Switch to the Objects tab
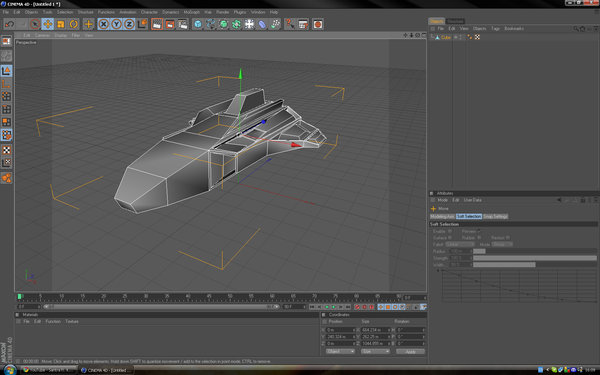 [436, 21]
